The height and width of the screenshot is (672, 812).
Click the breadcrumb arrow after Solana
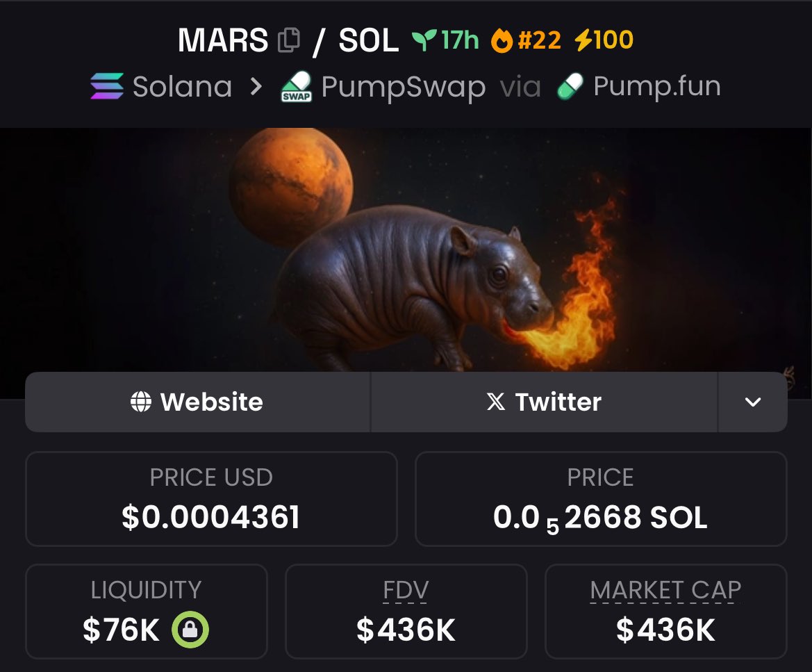coord(256,87)
